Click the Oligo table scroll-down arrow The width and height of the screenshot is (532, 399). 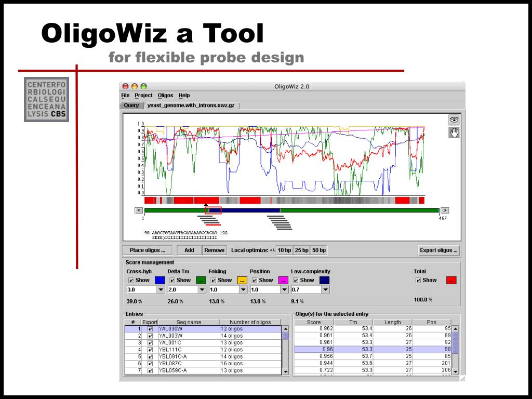tap(455, 371)
